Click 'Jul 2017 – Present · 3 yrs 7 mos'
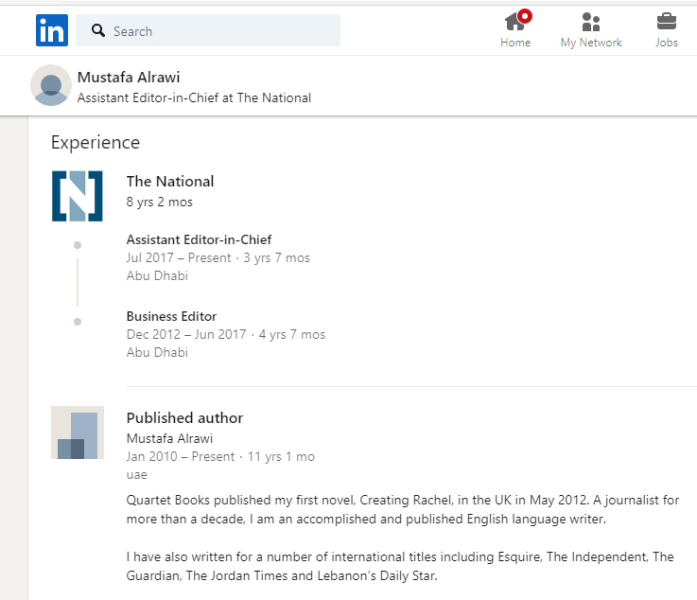The image size is (697, 600). 218,258
